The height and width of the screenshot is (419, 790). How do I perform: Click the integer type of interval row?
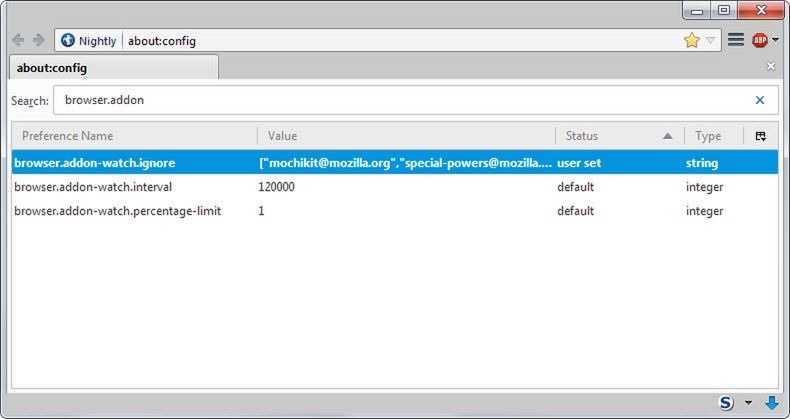[x=704, y=187]
